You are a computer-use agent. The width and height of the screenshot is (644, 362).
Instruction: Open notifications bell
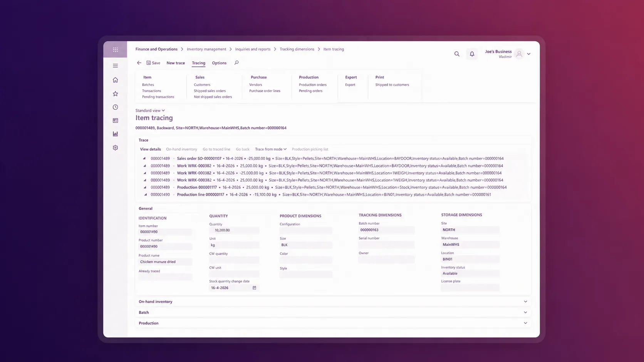pyautogui.click(x=472, y=54)
